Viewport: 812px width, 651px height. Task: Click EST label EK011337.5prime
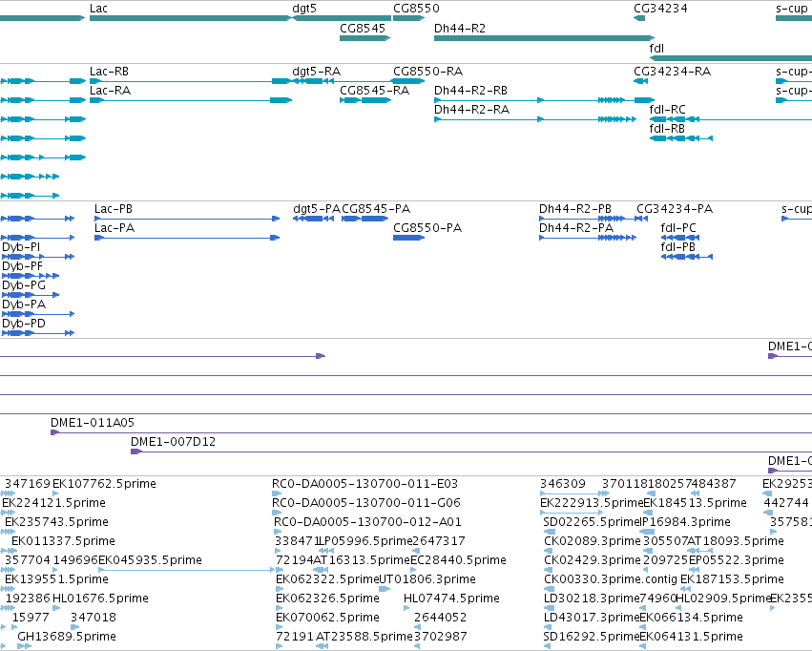pyautogui.click(x=63, y=542)
